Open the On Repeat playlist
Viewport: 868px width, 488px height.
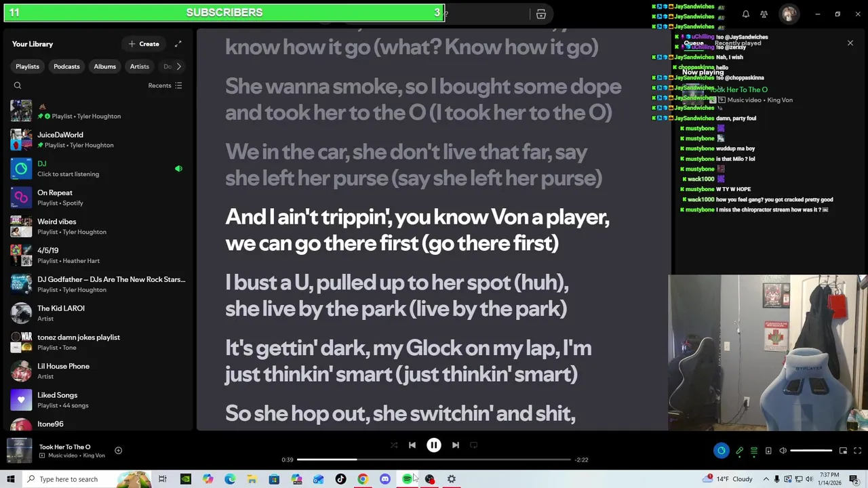(99, 197)
